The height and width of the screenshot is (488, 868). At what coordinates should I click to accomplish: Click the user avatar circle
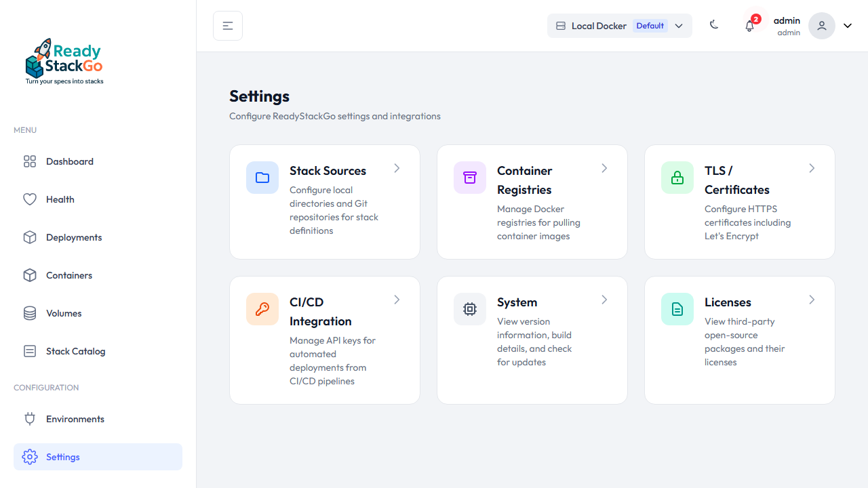coord(821,25)
